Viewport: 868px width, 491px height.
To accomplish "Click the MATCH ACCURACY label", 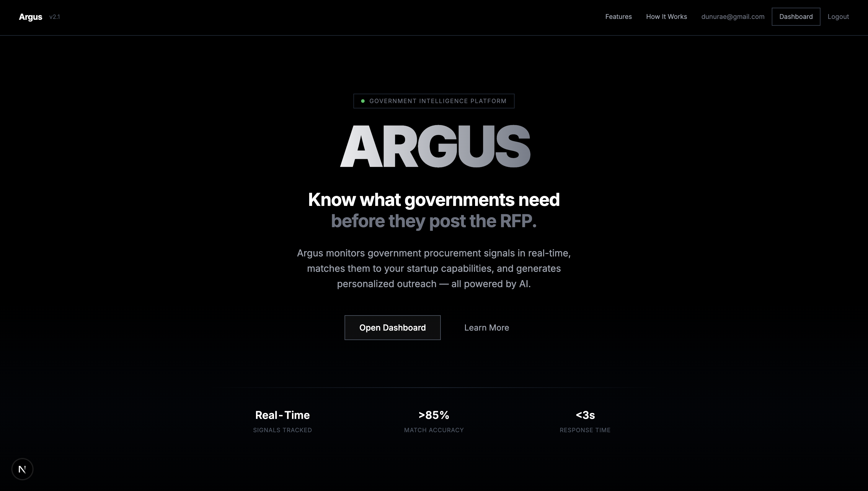I will click(x=434, y=430).
